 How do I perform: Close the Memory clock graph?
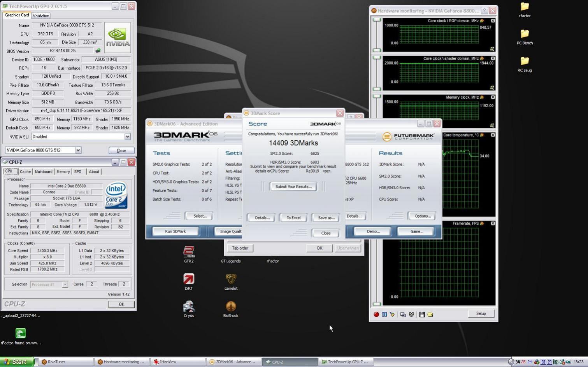pyautogui.click(x=493, y=97)
